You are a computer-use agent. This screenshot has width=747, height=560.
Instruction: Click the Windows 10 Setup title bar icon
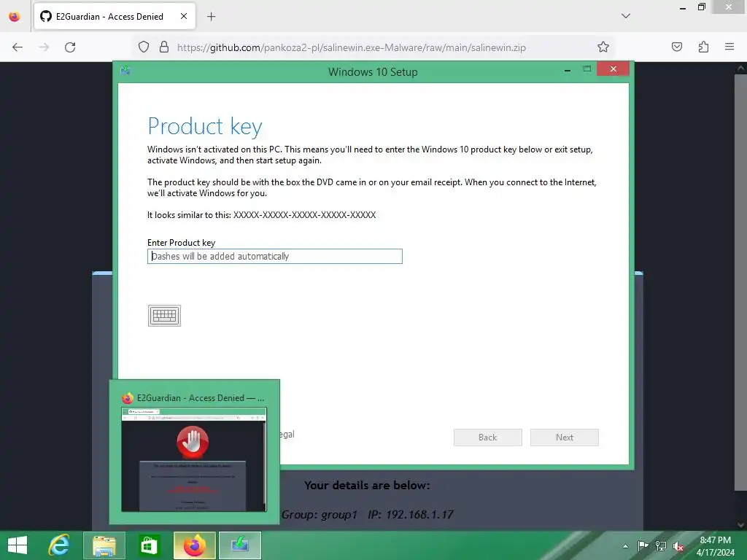click(x=125, y=71)
